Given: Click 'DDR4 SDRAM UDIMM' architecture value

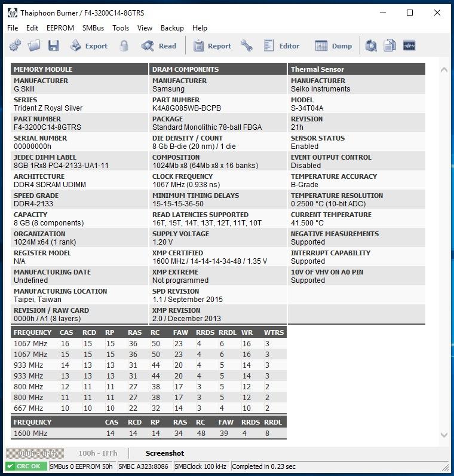Looking at the screenshot, I should (x=50, y=185).
